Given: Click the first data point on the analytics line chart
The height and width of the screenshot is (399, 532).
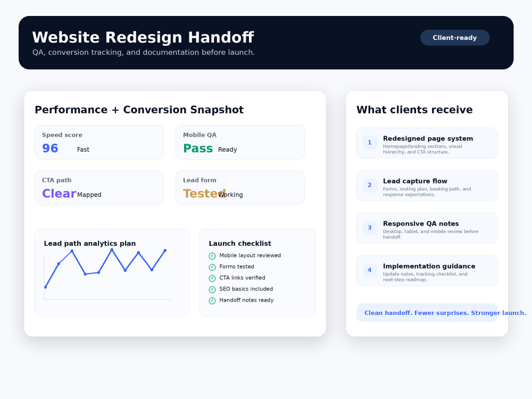Looking at the screenshot, I should [45, 287].
